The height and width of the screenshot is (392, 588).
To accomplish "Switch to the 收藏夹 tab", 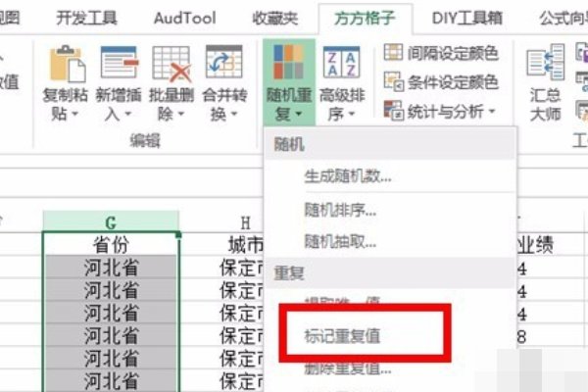I will tap(275, 18).
